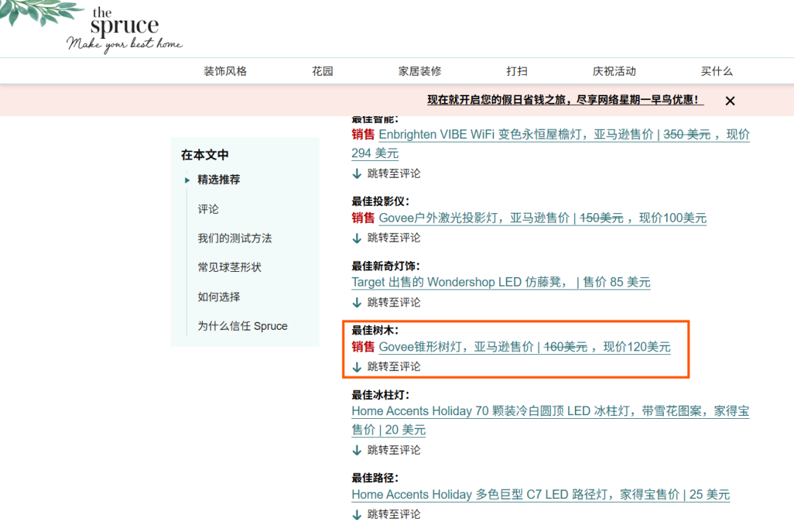Click the down-arrow icon beside 最佳投影仪 跳转至评论
The height and width of the screenshot is (532, 794).
tap(357, 237)
